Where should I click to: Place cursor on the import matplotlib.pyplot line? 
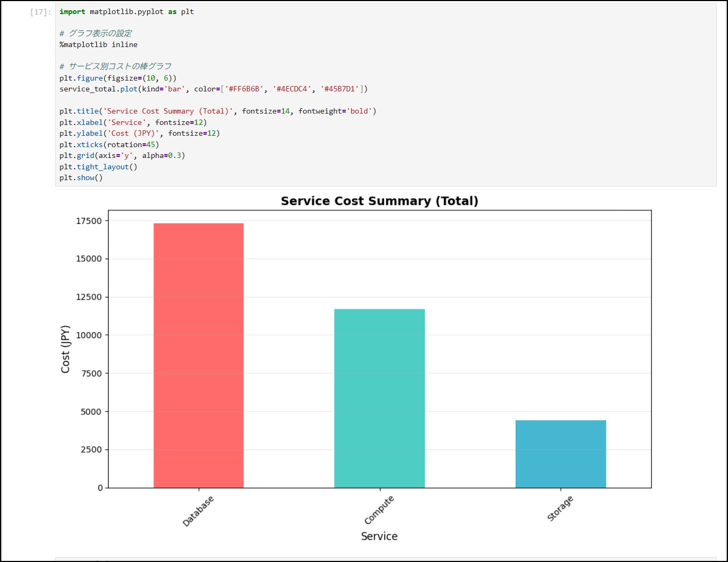(126, 12)
